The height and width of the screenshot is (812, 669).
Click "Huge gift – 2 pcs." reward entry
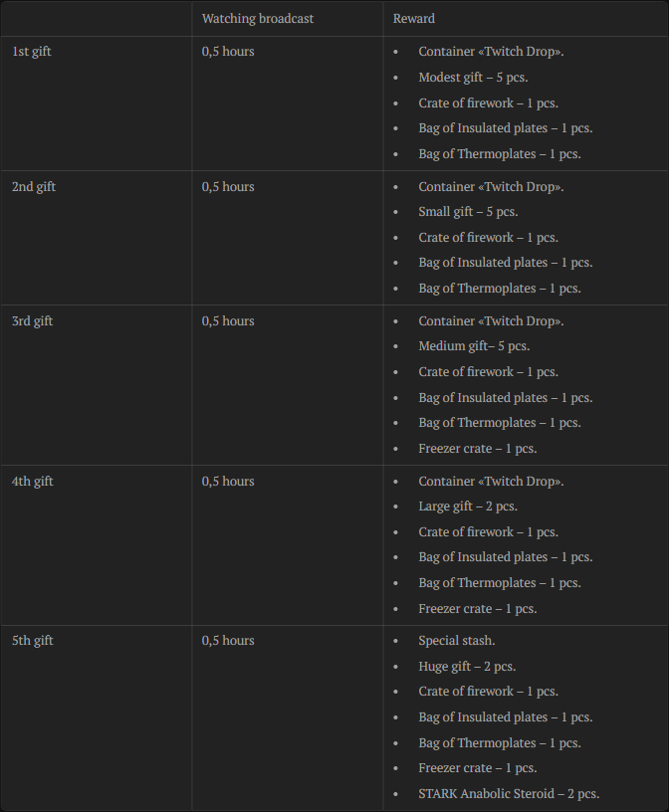coord(467,667)
